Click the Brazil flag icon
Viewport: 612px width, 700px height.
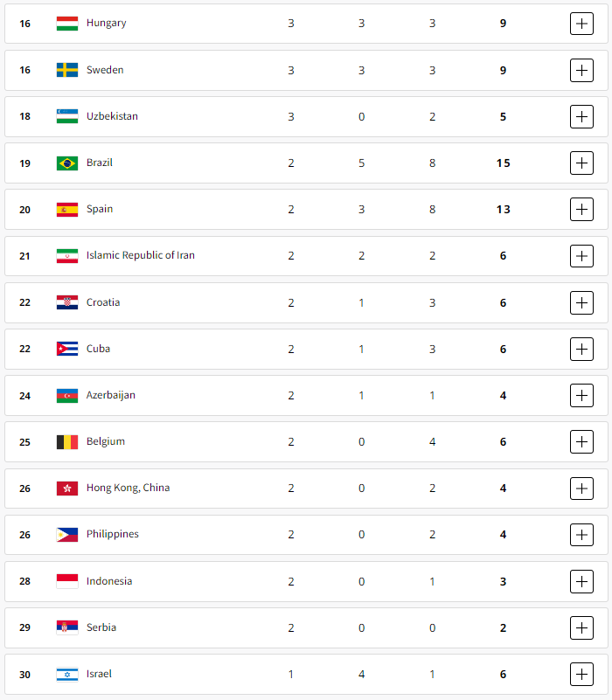click(67, 163)
